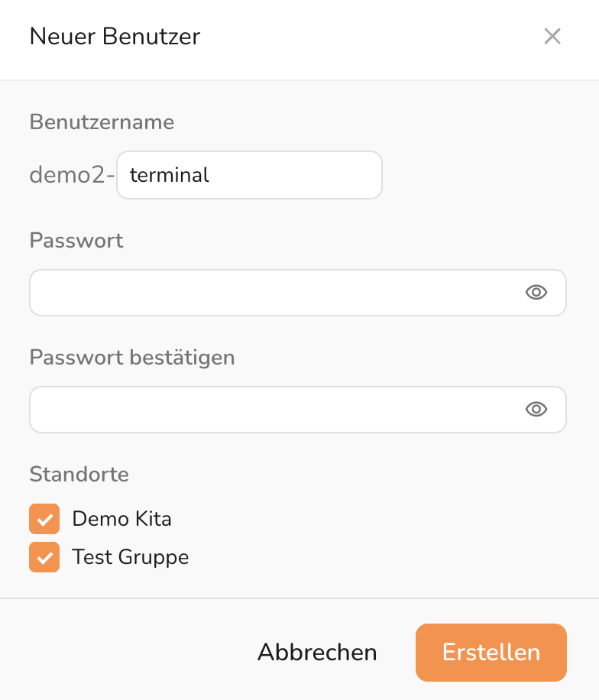
Task: Close the Neuer Benutzer dialog
Action: (552, 36)
